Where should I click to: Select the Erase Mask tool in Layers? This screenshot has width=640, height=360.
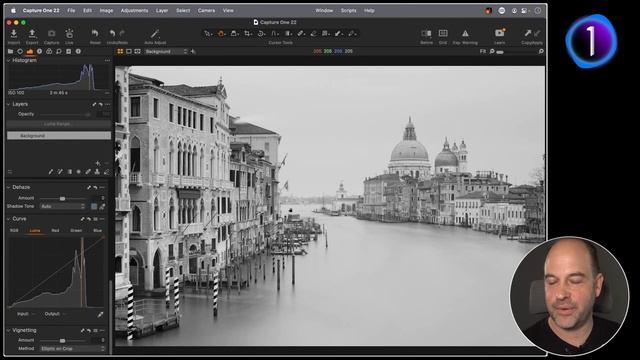pyautogui.click(x=107, y=172)
